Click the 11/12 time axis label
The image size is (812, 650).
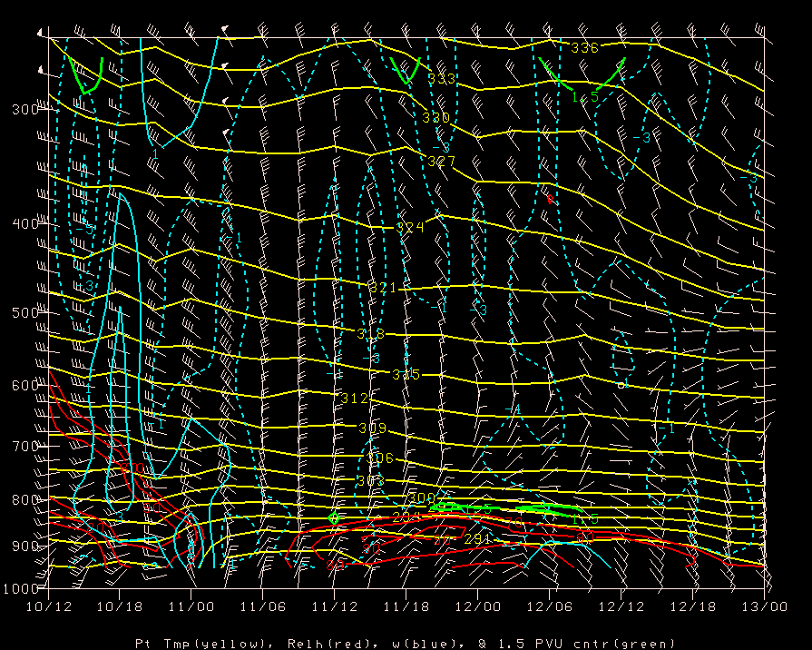pyautogui.click(x=334, y=606)
